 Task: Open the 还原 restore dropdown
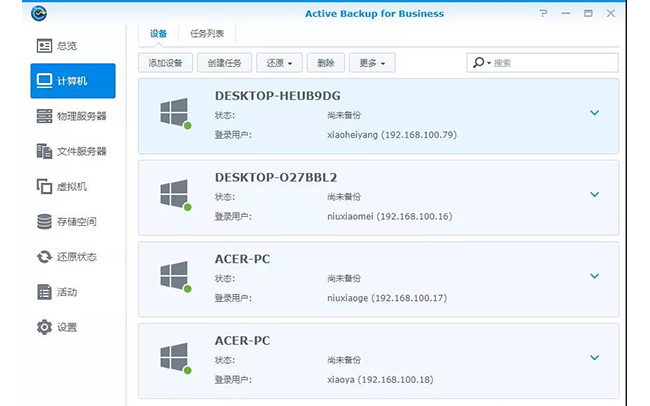pos(279,63)
